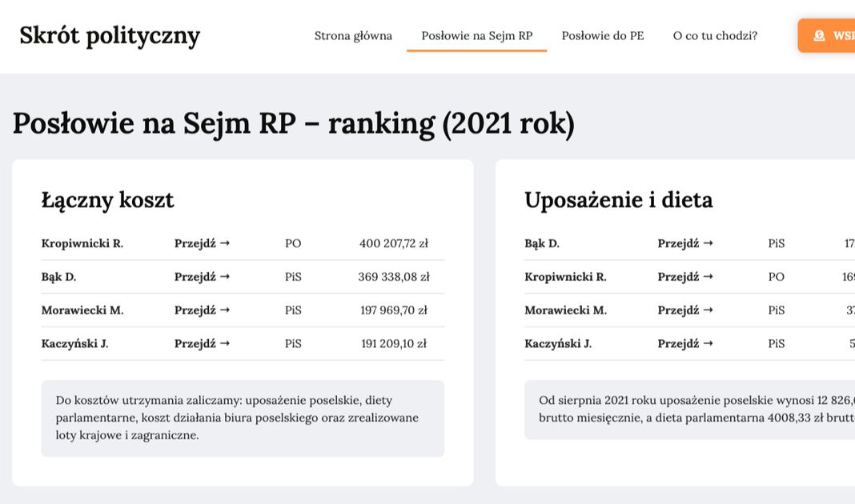Image resolution: width=855 pixels, height=504 pixels.
Task: Follow Przejdź for Morawiecki M. under Łączny koszt
Action: point(202,310)
